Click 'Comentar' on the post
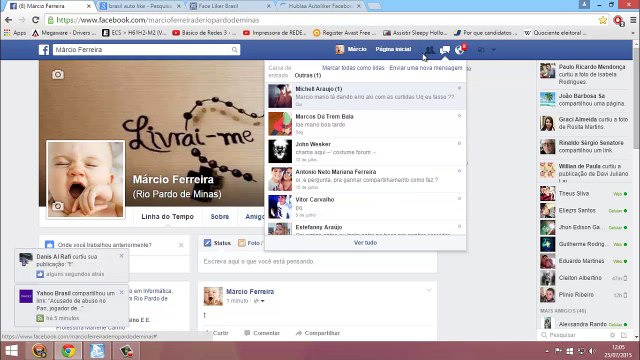The image size is (640, 360). pos(262,333)
